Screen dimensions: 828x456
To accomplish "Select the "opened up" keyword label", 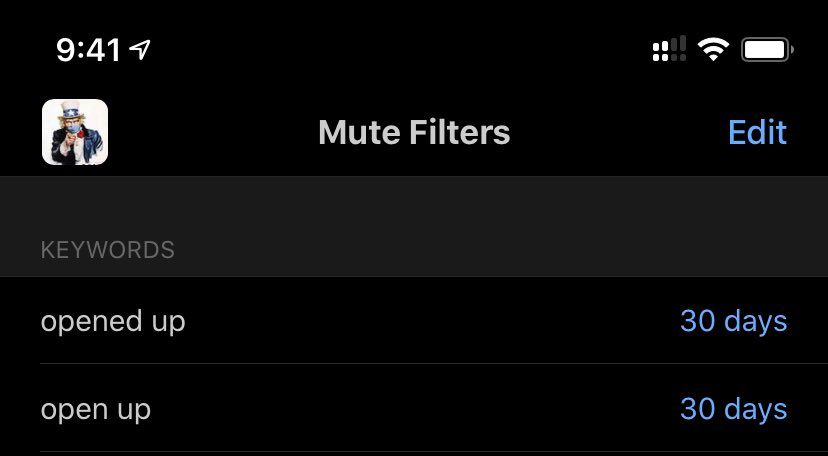I will click(113, 322).
